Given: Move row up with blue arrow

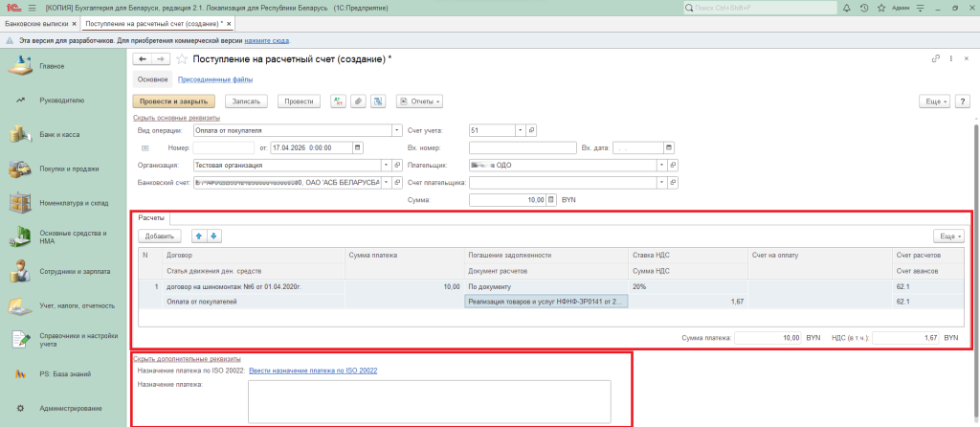Looking at the screenshot, I should pyautogui.click(x=200, y=236).
